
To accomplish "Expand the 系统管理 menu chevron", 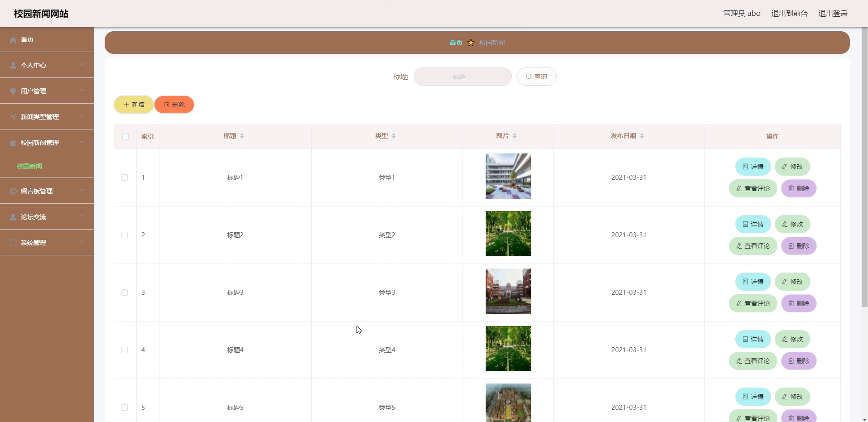I will click(x=82, y=242).
